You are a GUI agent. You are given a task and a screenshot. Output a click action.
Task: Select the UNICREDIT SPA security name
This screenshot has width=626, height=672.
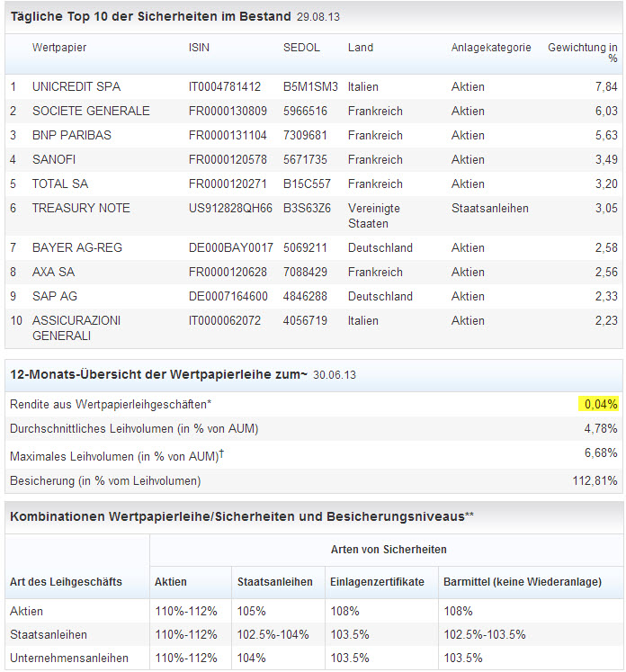(76, 87)
